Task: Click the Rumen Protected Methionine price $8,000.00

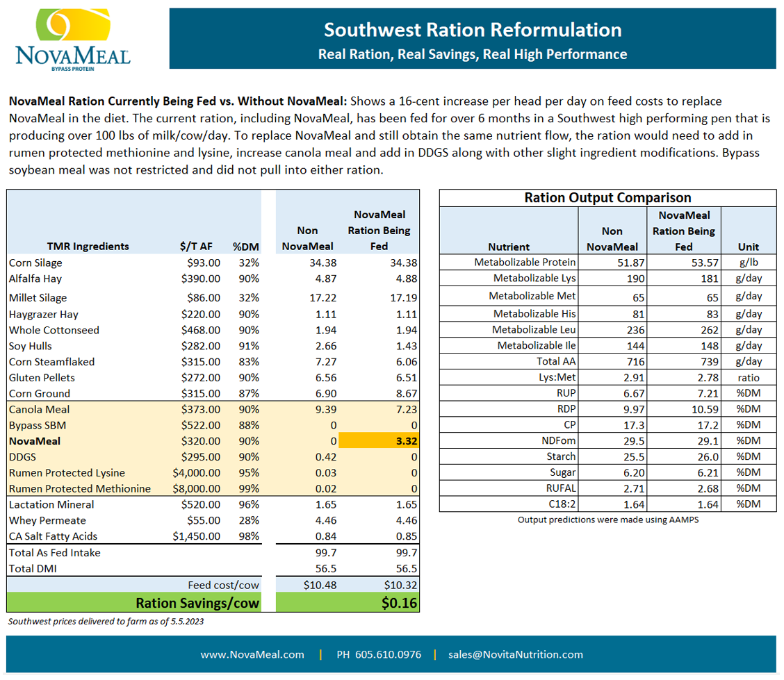Action: [x=197, y=488]
